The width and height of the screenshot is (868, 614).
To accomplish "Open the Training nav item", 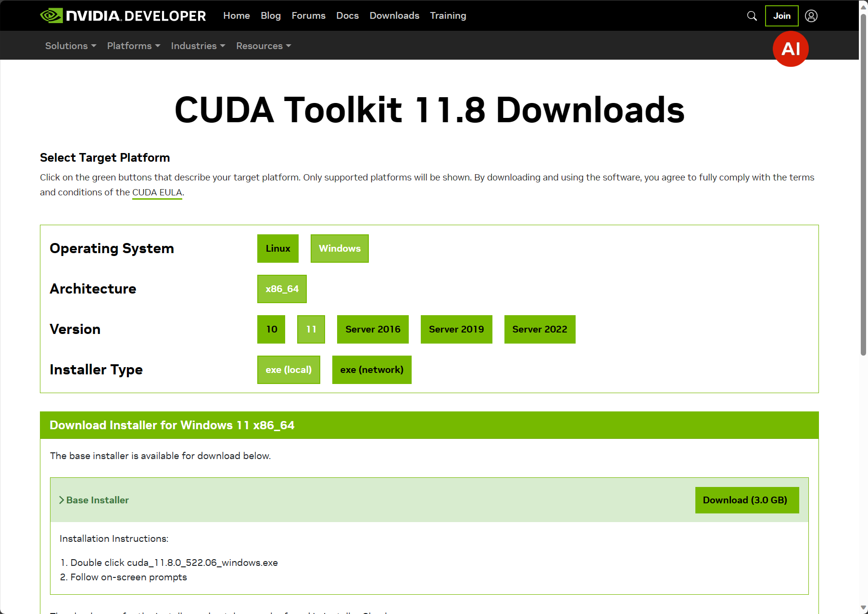I will (448, 15).
